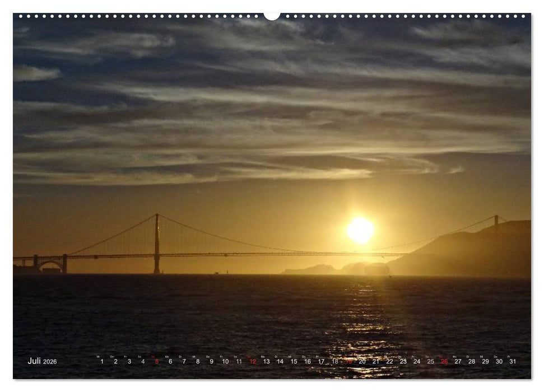Image resolution: width=544 pixels, height=392 pixels.
Task: Click date 7 in the calendar strip
Action: (183, 362)
